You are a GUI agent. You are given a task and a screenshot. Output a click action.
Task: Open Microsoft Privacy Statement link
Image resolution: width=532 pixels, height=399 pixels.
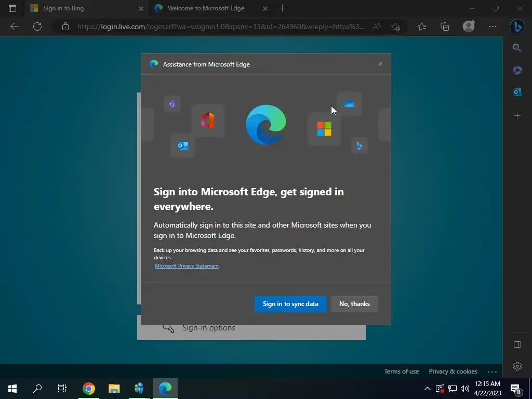(187, 265)
